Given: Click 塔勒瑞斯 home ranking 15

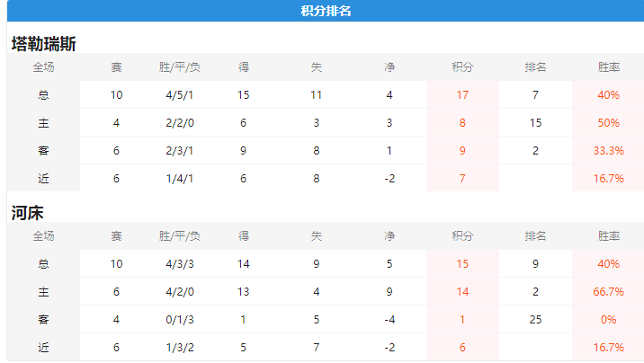Looking at the screenshot, I should coord(535,123).
